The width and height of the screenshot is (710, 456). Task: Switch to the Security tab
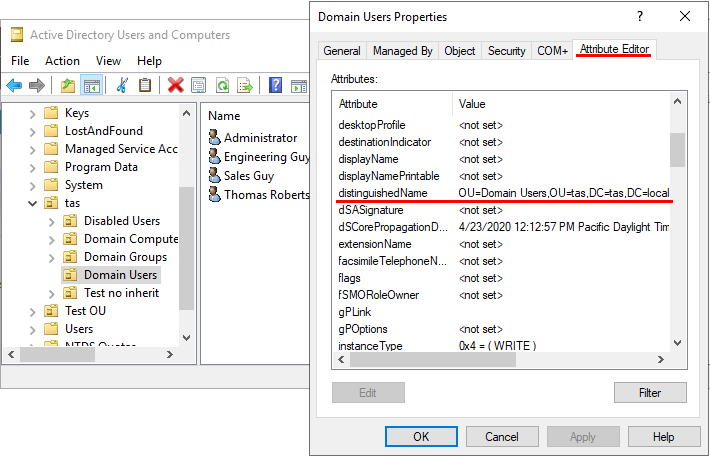[x=506, y=51]
